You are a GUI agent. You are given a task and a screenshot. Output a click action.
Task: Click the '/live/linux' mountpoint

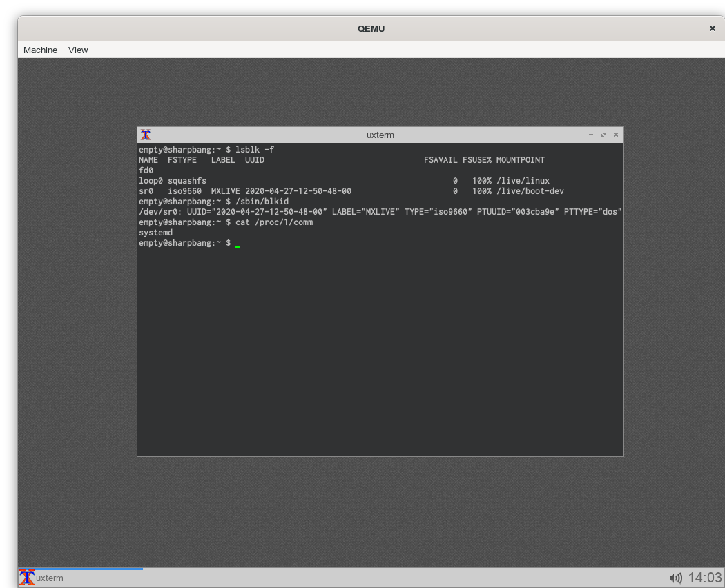coord(523,181)
